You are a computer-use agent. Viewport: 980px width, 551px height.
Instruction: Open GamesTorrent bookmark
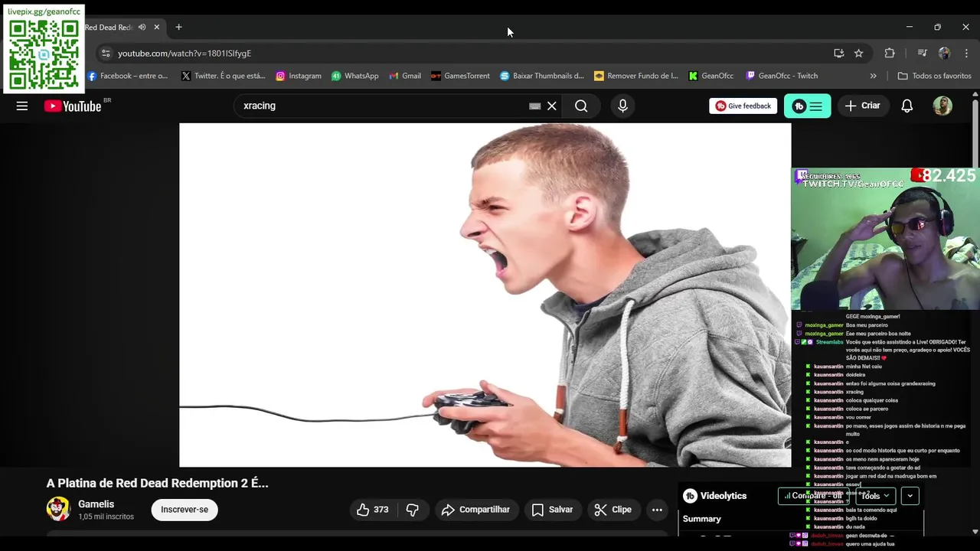click(x=460, y=76)
